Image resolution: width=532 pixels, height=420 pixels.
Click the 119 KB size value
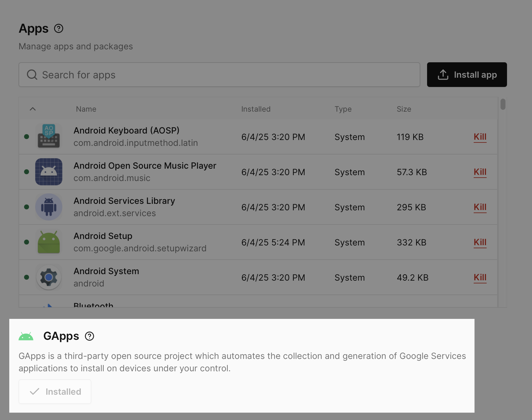click(410, 137)
